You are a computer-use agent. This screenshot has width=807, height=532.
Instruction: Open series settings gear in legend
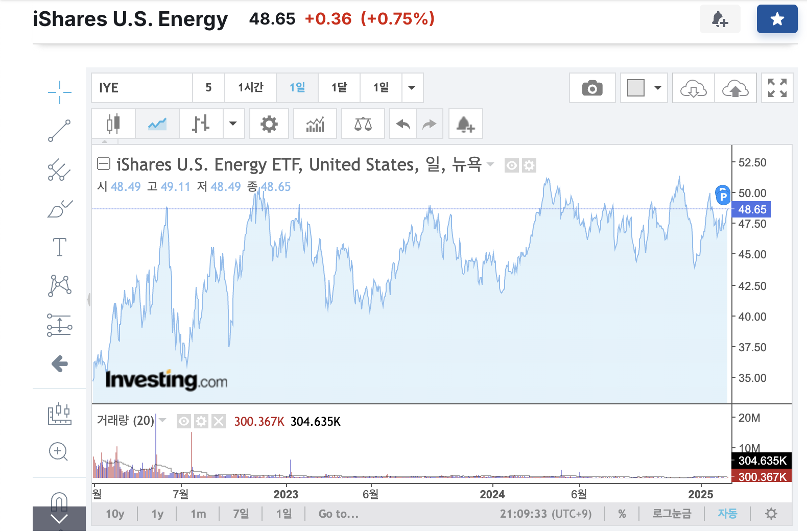(529, 165)
